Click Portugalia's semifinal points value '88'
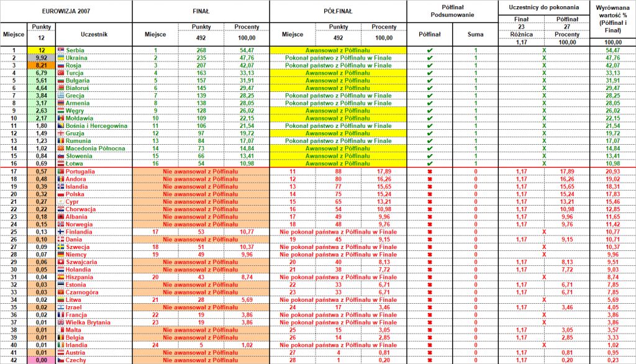636x364 pixels. coord(338,171)
